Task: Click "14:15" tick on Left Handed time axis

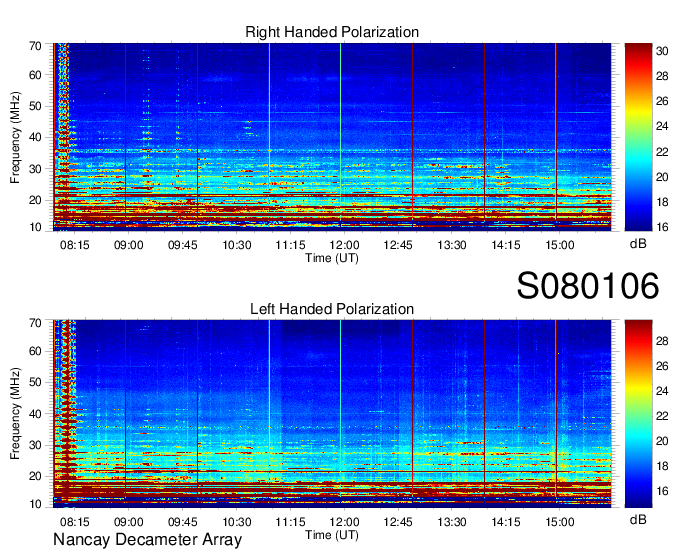Action: coord(506,522)
